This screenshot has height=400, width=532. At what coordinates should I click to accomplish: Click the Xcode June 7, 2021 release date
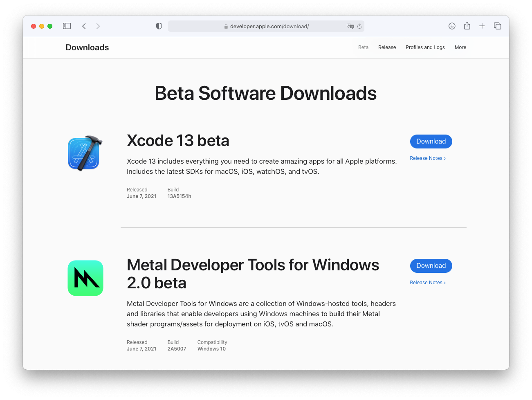pos(141,196)
